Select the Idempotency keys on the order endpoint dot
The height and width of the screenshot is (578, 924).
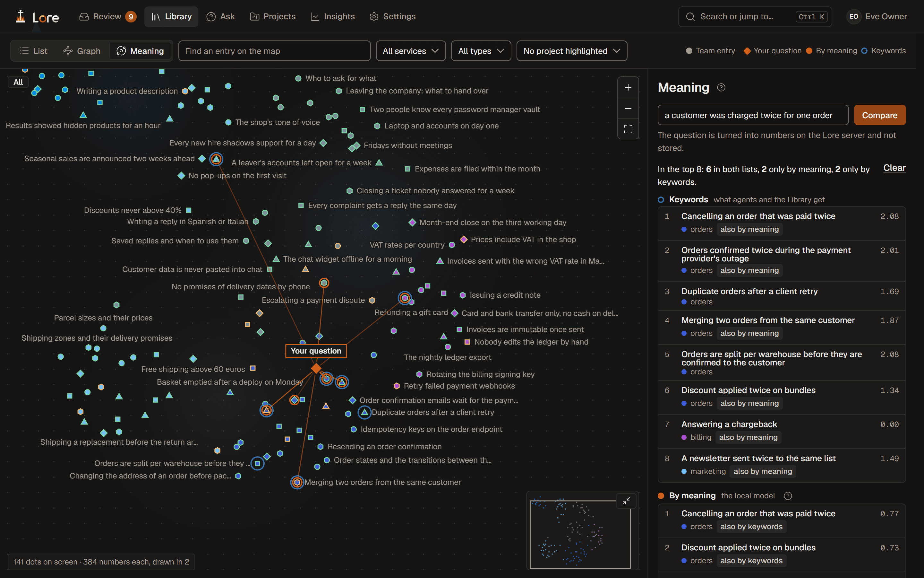tap(354, 429)
